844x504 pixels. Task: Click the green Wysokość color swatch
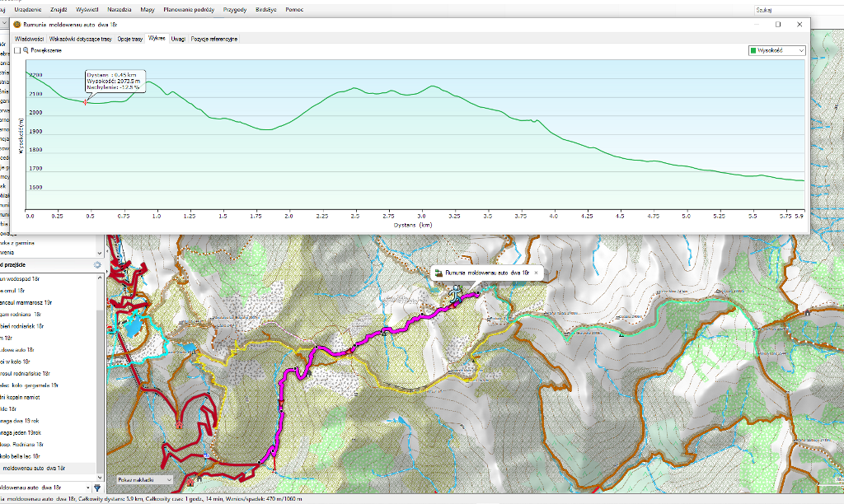tap(753, 50)
